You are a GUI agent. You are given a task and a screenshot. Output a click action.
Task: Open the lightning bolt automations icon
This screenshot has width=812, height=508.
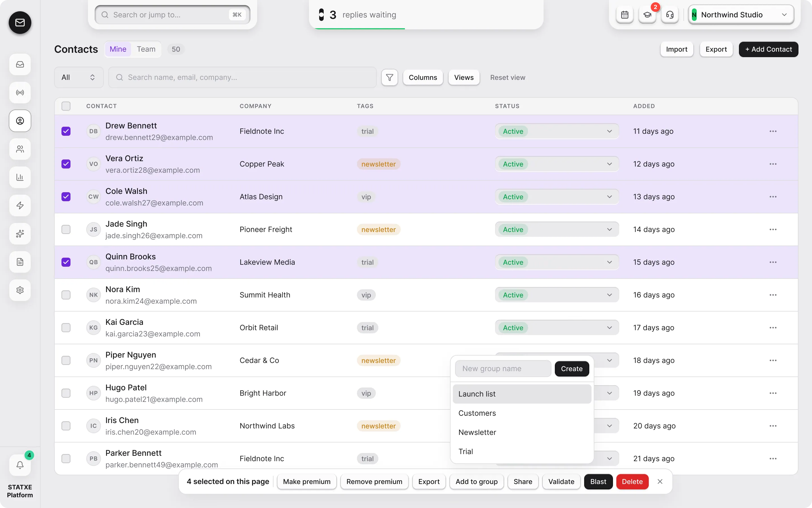tap(20, 205)
